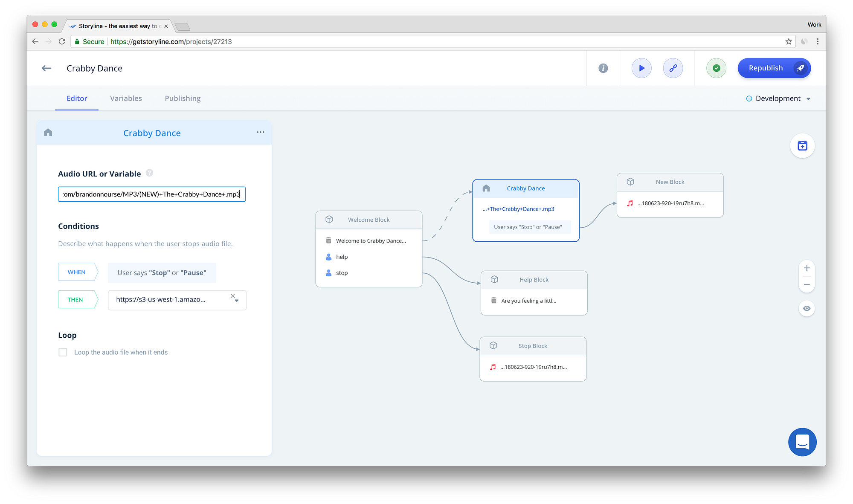The image size is (853, 504).
Task: Click the project info icon
Action: [603, 68]
